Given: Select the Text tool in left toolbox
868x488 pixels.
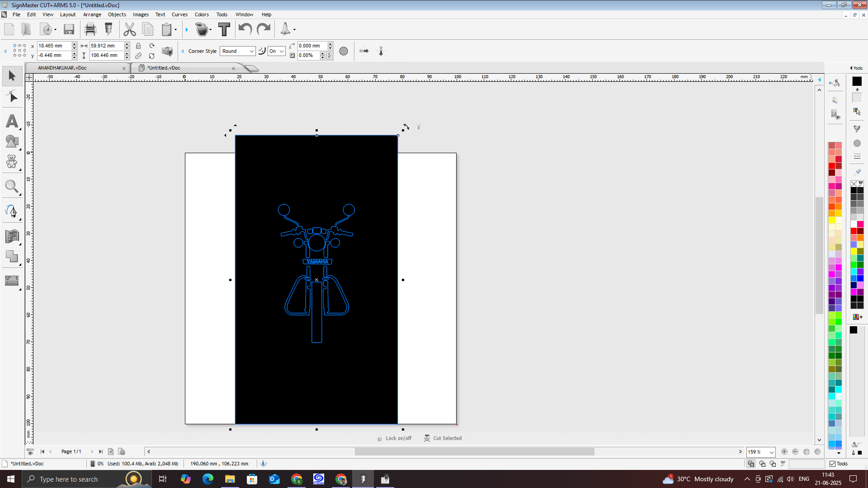Looking at the screenshot, I should click(12, 121).
